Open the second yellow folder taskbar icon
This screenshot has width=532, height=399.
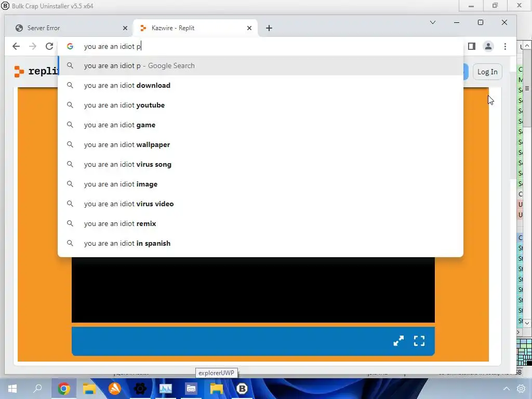tap(217, 389)
